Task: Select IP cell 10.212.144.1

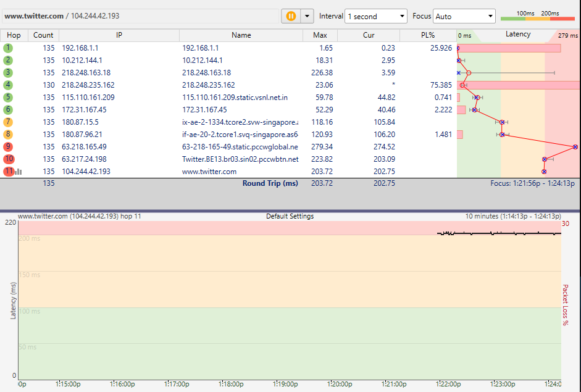Action: (x=82, y=60)
